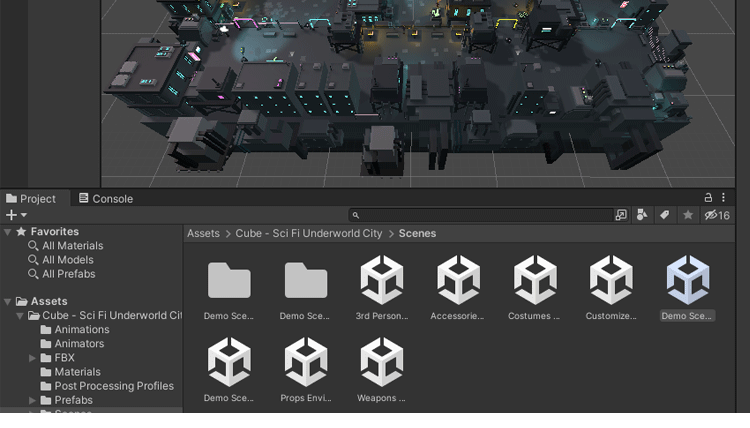The image size is (750, 428).
Task: Select the Props Environment scene icon
Action: click(x=305, y=362)
